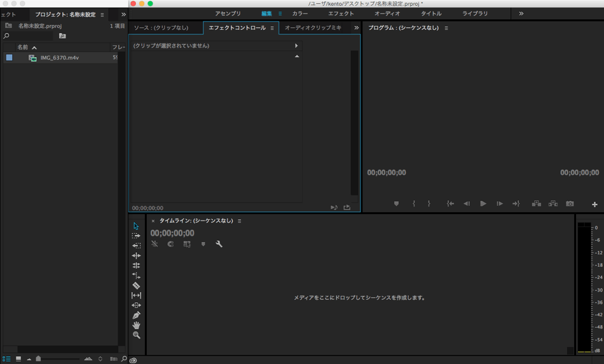Open the Effect Controls panel menu
The image size is (604, 364).
click(x=272, y=28)
